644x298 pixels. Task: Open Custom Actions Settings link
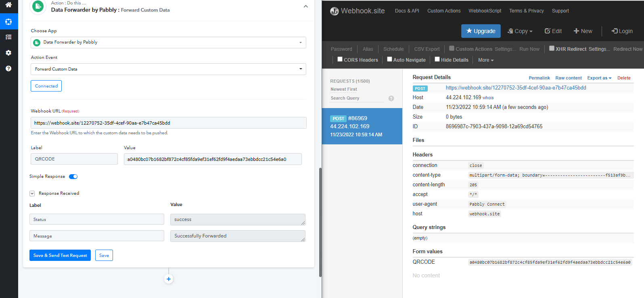pyautogui.click(x=505, y=49)
